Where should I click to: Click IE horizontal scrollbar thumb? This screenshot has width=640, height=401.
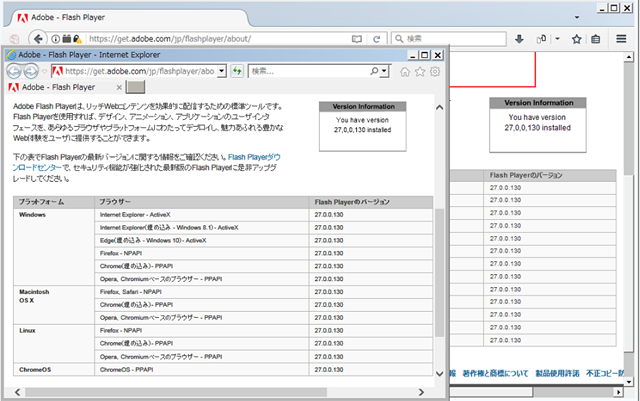176,392
